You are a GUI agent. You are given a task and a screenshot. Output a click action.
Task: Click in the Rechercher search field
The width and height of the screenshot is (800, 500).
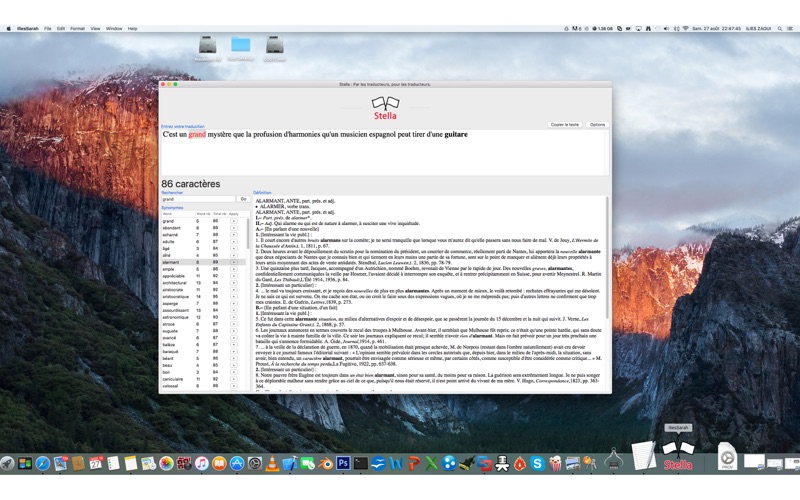[198, 199]
